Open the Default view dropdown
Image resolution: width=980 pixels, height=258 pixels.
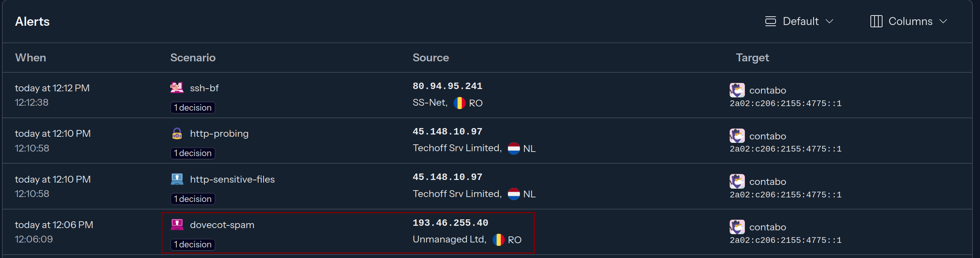(x=799, y=21)
